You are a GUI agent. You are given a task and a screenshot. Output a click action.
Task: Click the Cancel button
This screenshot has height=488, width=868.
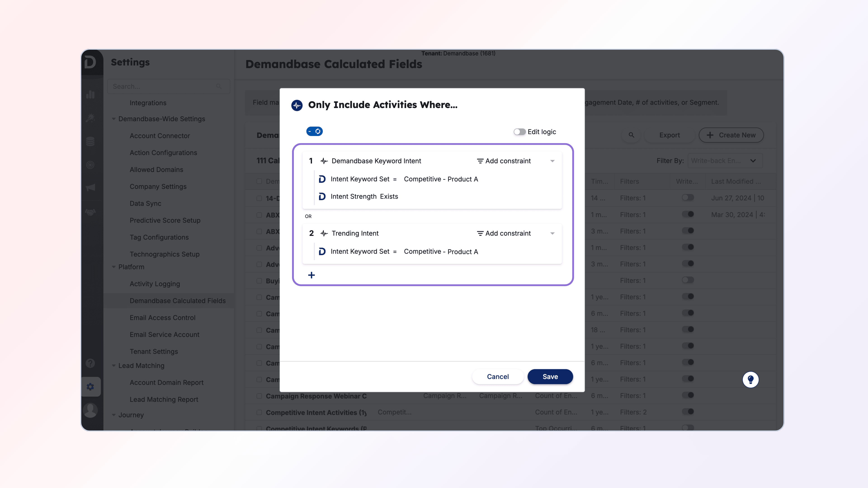pos(498,377)
